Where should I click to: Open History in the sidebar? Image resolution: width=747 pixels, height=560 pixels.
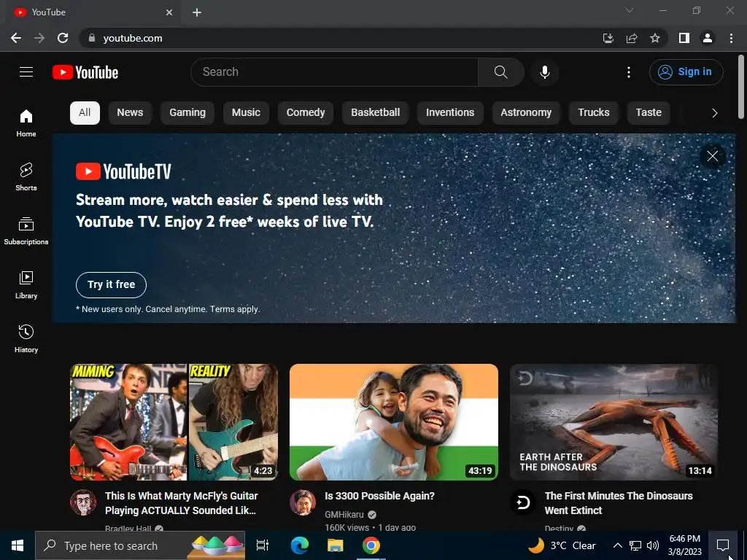[26, 338]
